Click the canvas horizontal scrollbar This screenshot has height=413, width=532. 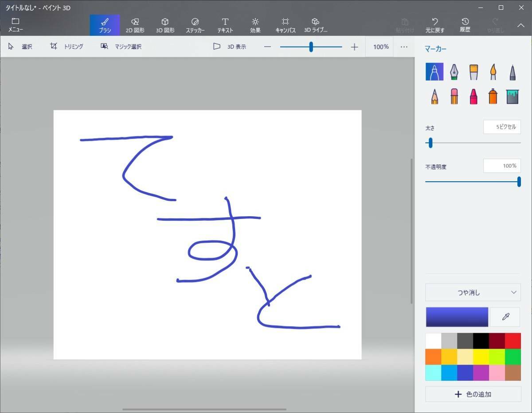point(204,409)
